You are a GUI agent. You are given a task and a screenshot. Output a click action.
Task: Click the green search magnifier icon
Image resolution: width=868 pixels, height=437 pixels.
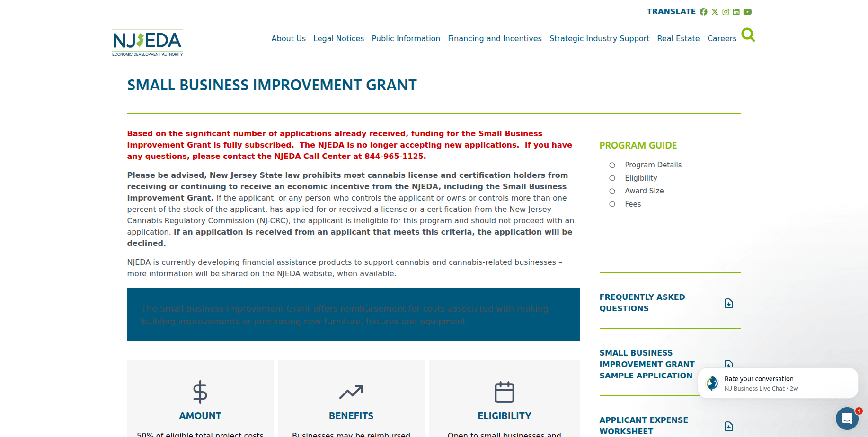tap(748, 35)
